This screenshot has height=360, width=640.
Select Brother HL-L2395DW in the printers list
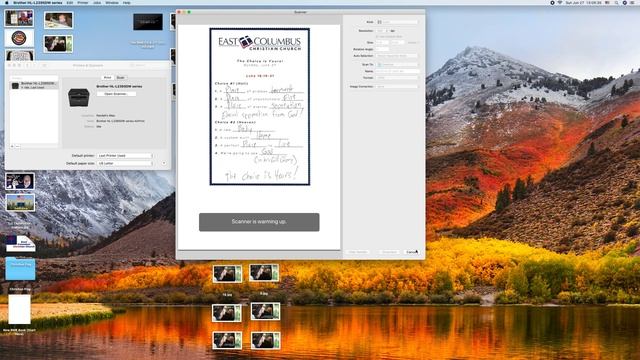pos(34,85)
